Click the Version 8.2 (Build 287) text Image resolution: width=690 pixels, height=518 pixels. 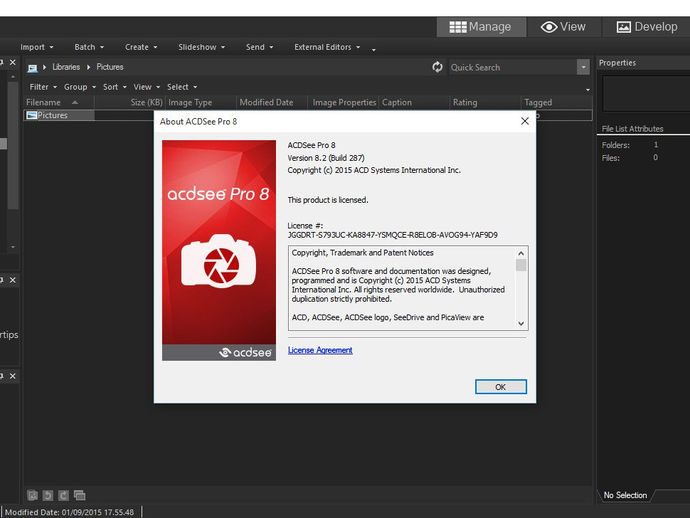[326, 158]
